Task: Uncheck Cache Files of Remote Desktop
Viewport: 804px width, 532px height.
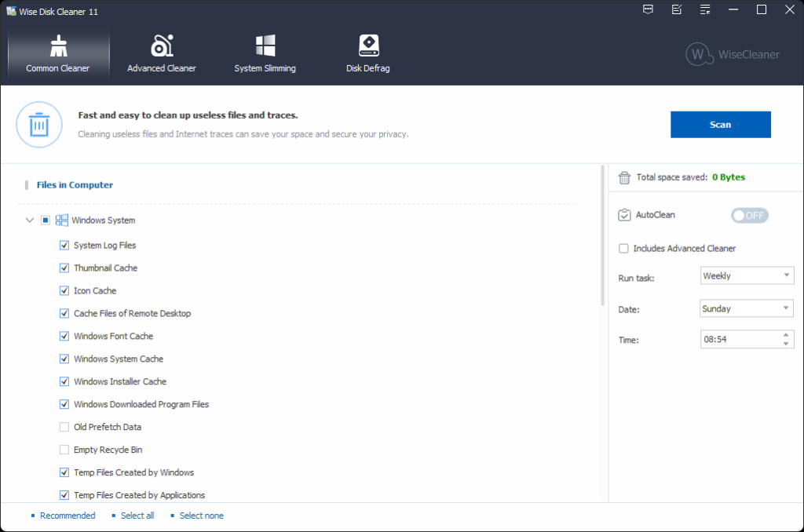Action: coord(64,314)
